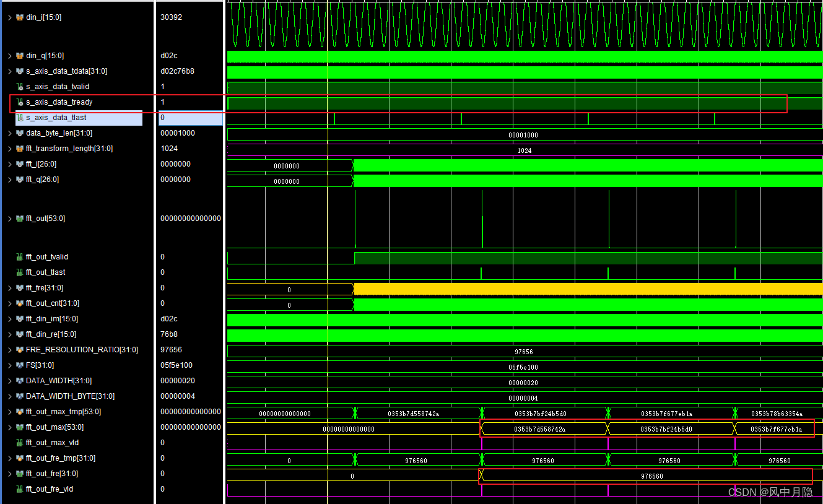
Task: Click the bus icon beside fft_i[26:0]
Action: (x=20, y=164)
